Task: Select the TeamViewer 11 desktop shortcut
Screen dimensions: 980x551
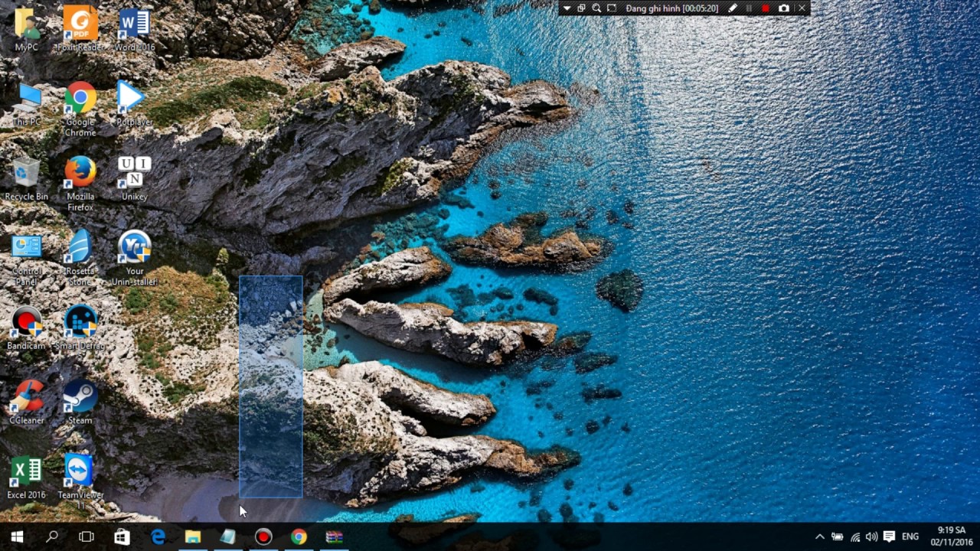Action: [80, 483]
